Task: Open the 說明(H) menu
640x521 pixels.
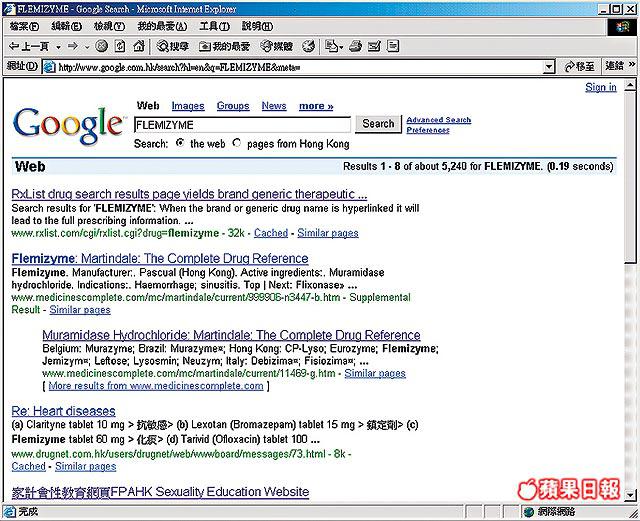Action: coord(257,27)
